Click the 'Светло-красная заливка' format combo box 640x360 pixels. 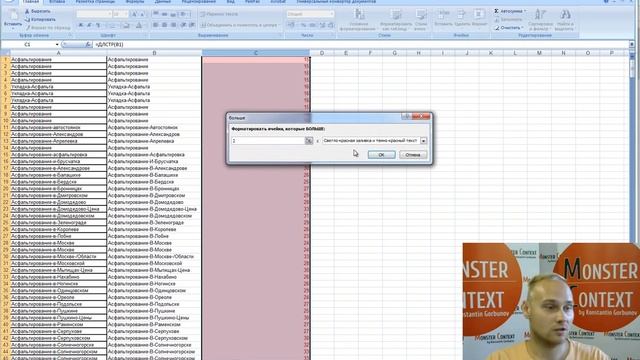[374, 140]
